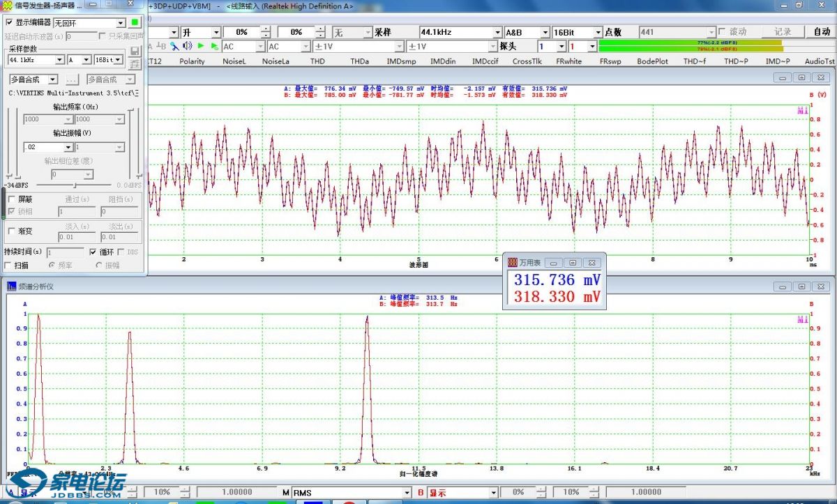Image resolution: width=837 pixels, height=504 pixels.
Task: Minimize the spectrum analyzer window
Action: click(783, 287)
